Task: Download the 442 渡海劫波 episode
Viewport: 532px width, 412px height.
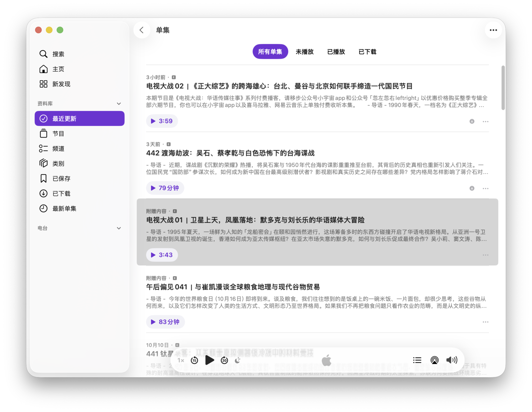Action: click(x=472, y=189)
